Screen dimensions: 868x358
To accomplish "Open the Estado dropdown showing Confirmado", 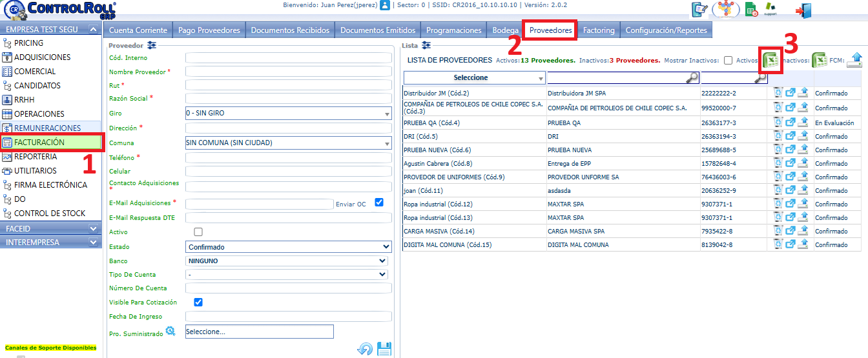I will point(289,247).
